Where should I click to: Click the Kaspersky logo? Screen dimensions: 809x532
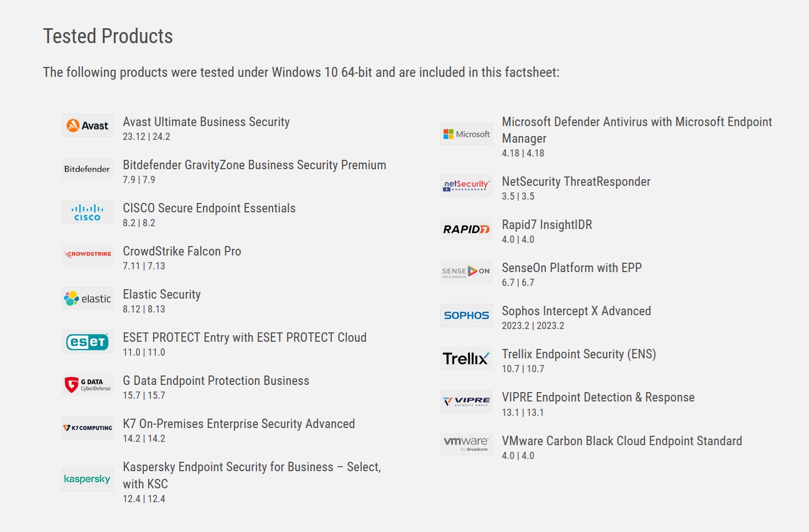click(x=87, y=479)
